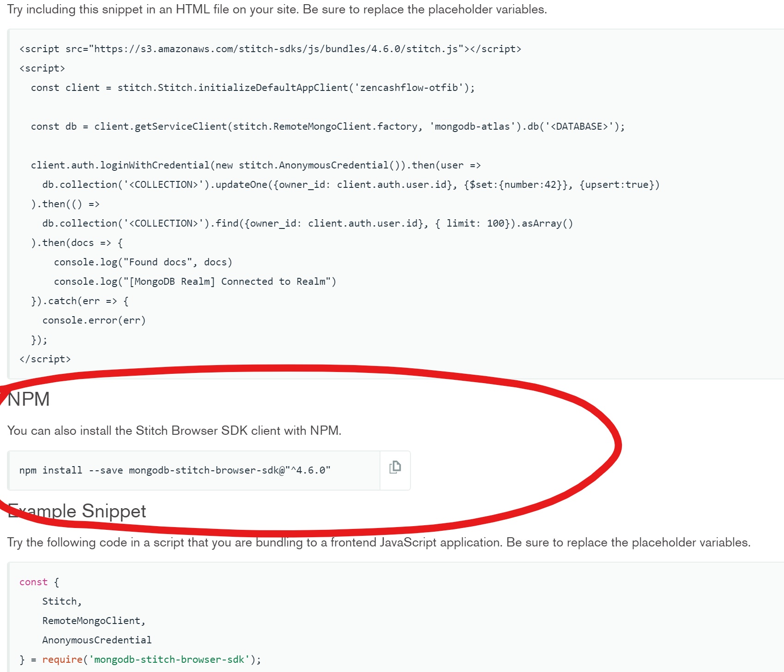
Task: Click the copy icon beside npm install command
Action: point(395,468)
